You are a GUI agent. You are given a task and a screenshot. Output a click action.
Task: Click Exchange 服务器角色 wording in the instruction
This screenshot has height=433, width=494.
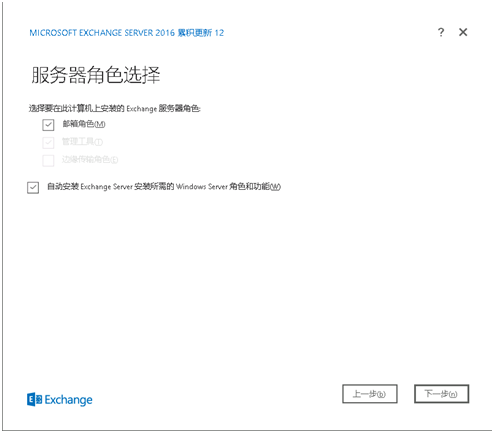(x=163, y=108)
